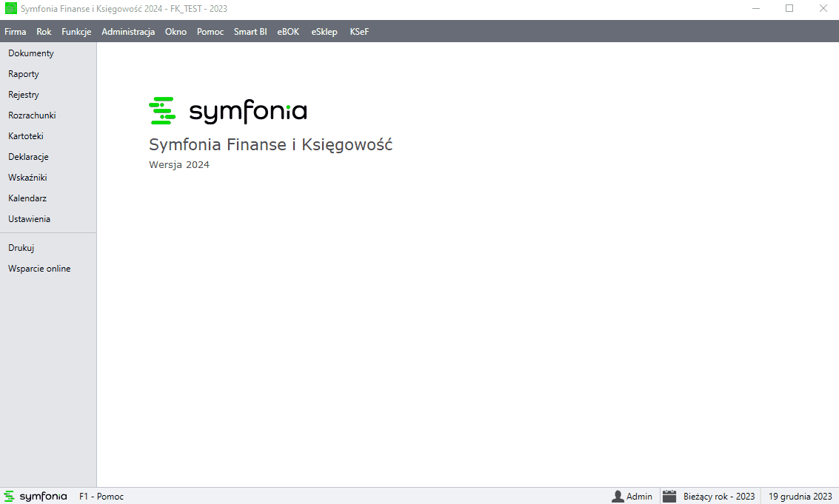839x504 pixels.
Task: Open the Funkcje menu
Action: pyautogui.click(x=76, y=32)
